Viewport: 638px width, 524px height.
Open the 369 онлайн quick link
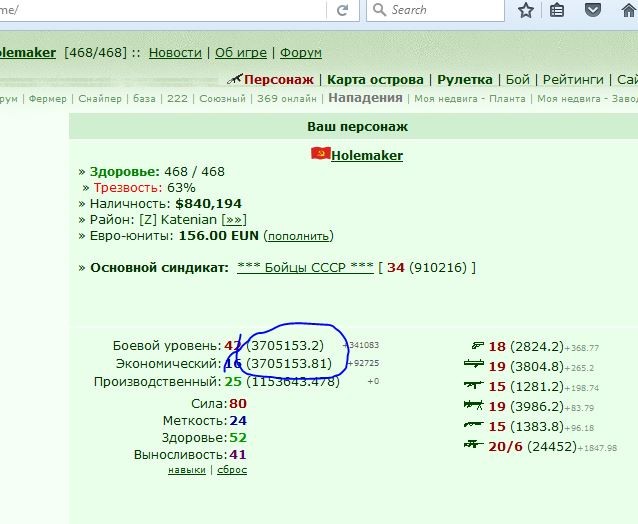click(x=287, y=99)
